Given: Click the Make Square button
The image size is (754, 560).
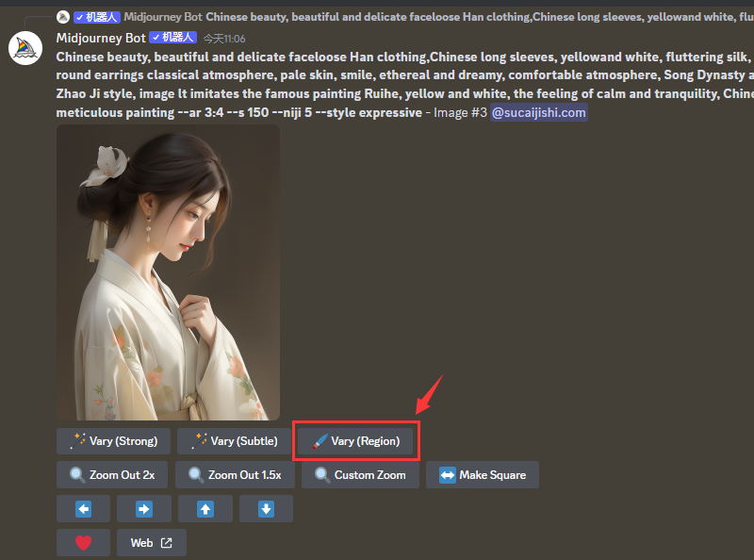Looking at the screenshot, I should [x=483, y=475].
